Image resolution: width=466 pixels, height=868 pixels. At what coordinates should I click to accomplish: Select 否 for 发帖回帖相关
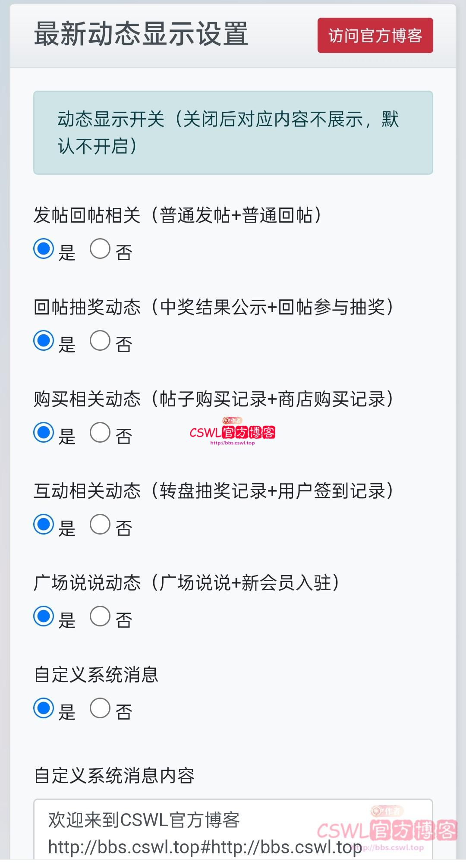click(x=100, y=249)
